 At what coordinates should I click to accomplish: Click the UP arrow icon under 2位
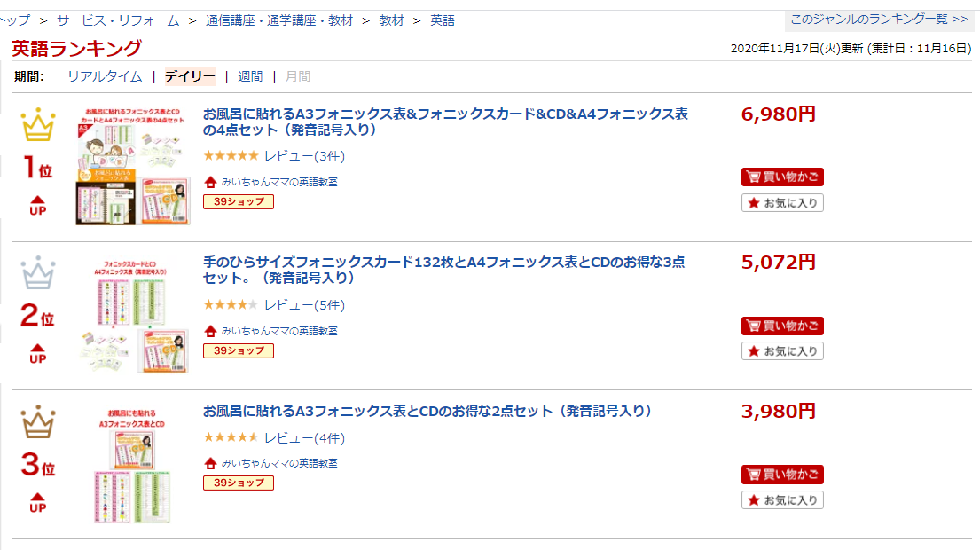coord(38,354)
